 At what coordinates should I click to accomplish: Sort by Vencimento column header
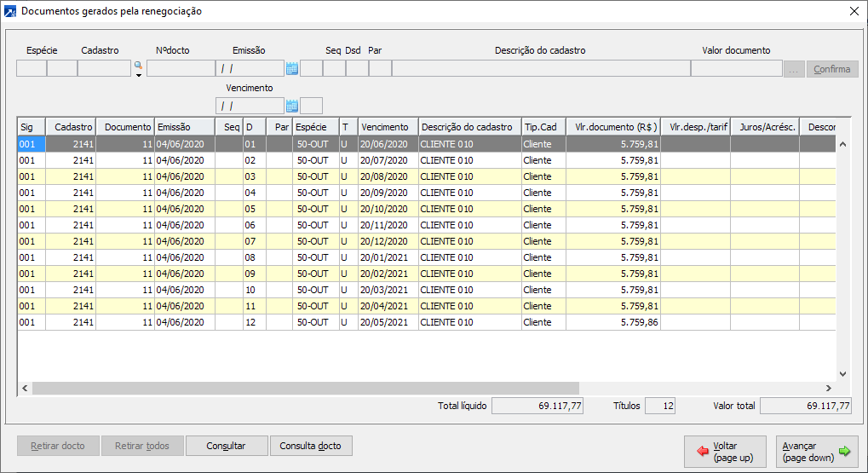[387, 127]
